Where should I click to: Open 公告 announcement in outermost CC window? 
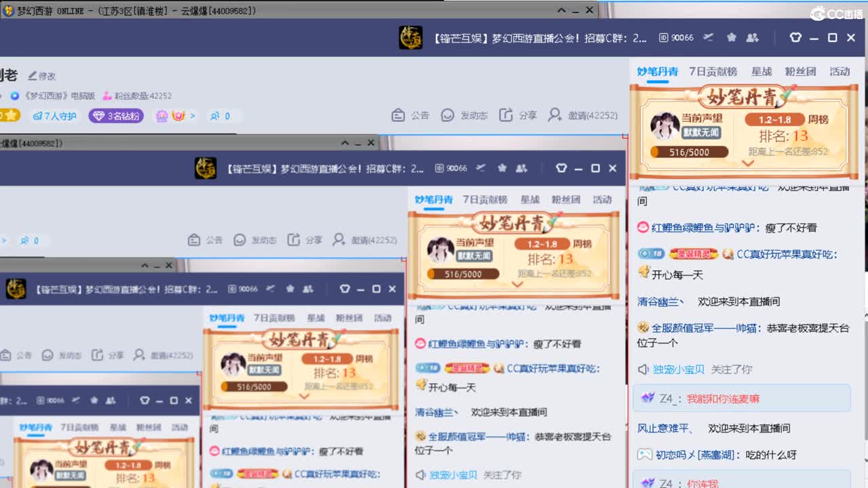(411, 115)
